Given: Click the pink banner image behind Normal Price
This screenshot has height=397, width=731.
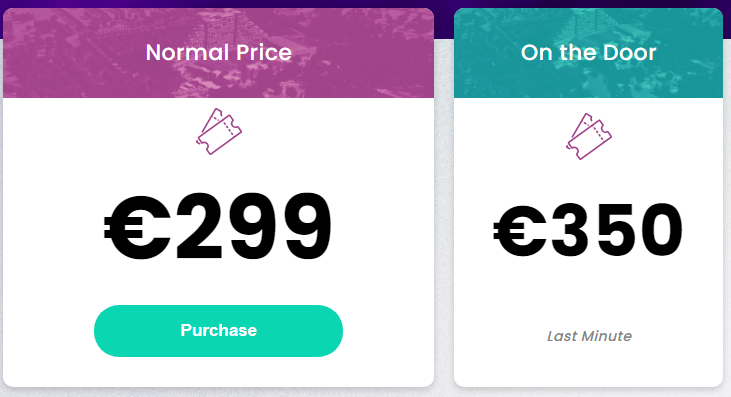Looking at the screenshot, I should point(218,53).
